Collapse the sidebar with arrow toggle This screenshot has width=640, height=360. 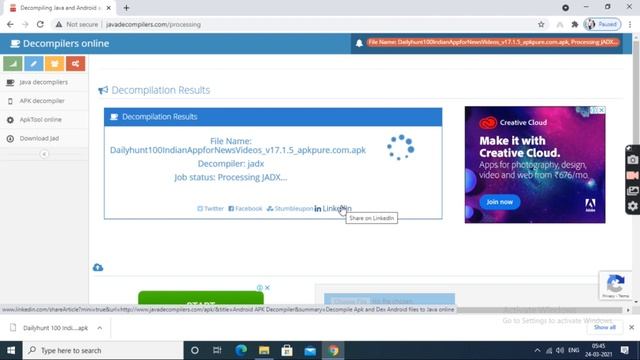[44, 154]
